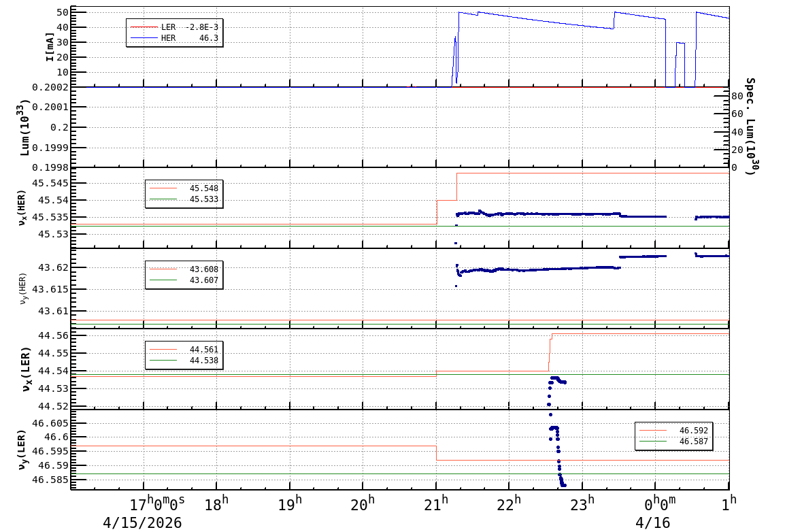Click the 18h time tick label
The width and height of the screenshot is (785, 532).
(216, 503)
